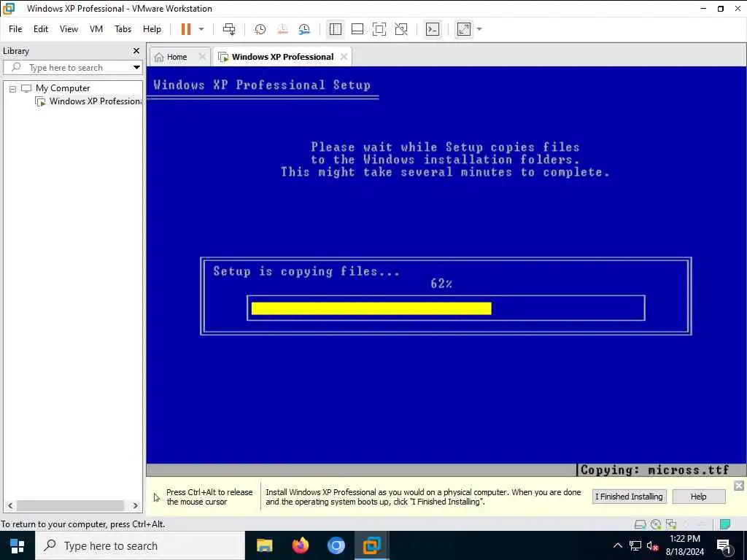Show hidden system tray icons
Viewport: 747px width, 560px height.
[x=617, y=545]
